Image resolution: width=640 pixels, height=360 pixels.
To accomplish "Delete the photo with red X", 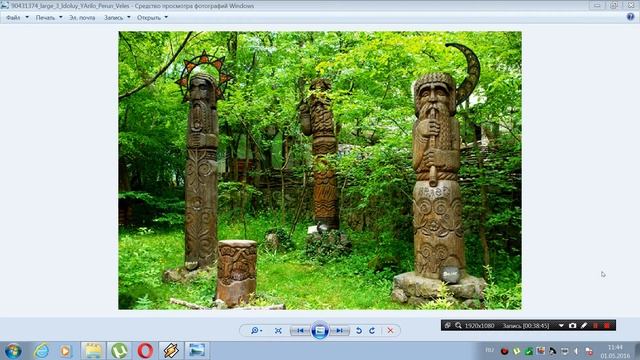I will [x=390, y=330].
